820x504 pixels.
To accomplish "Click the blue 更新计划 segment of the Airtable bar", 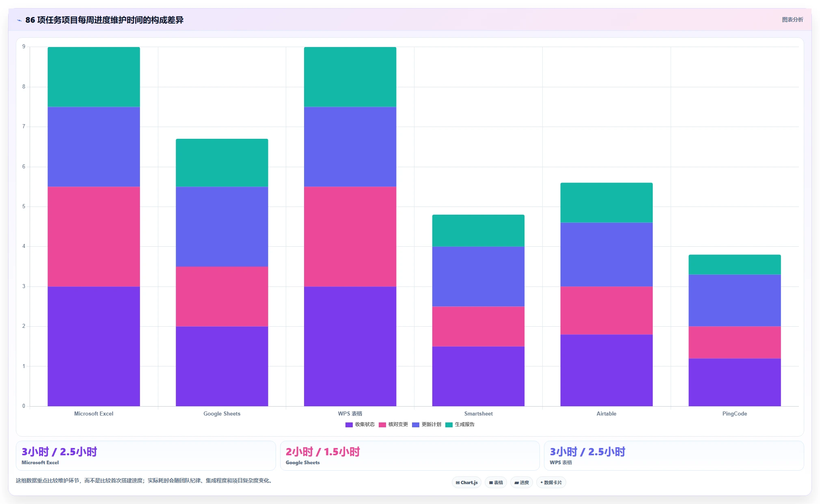I will [606, 254].
